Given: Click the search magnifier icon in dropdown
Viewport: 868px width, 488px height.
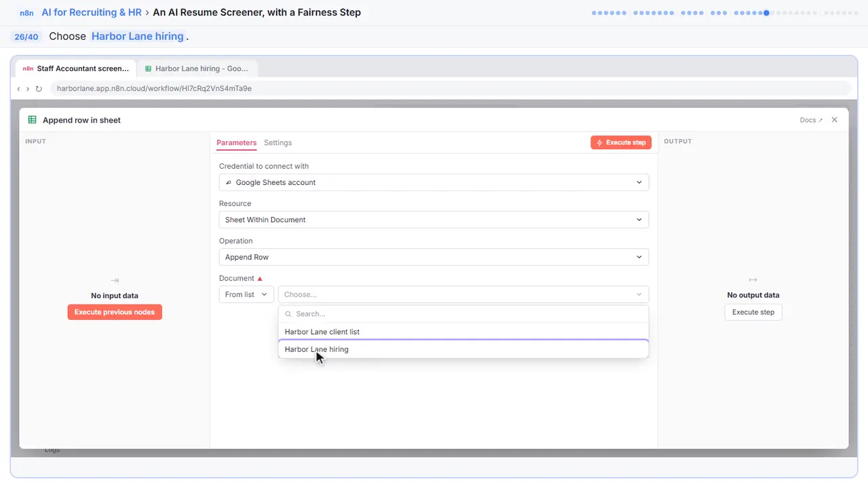Looking at the screenshot, I should coord(288,314).
